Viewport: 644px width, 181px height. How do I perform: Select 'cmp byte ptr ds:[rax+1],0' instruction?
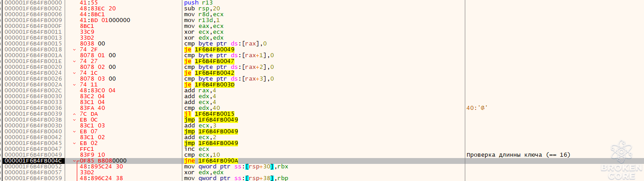click(229, 55)
